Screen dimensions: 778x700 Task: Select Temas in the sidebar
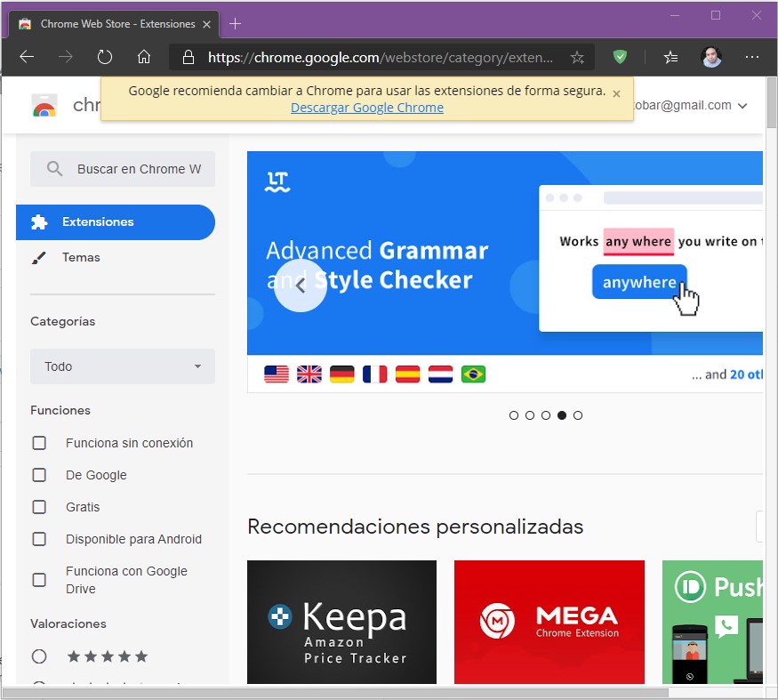pyautogui.click(x=81, y=258)
